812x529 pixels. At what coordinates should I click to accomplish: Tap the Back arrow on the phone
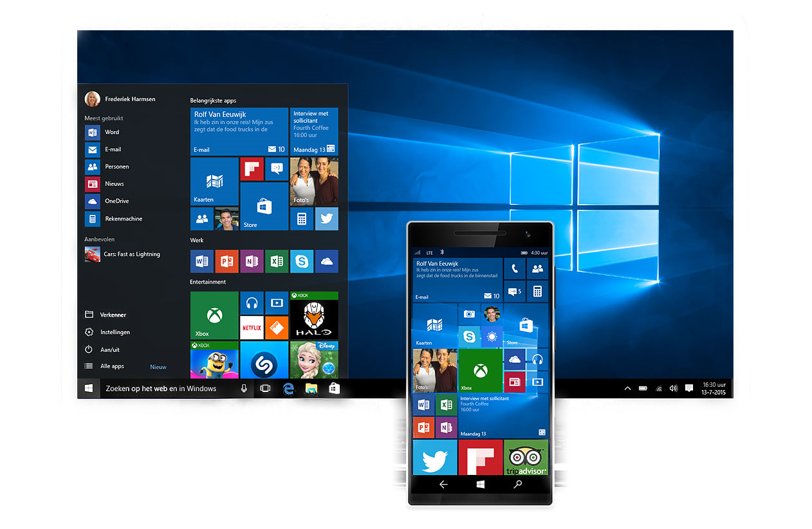click(x=443, y=485)
